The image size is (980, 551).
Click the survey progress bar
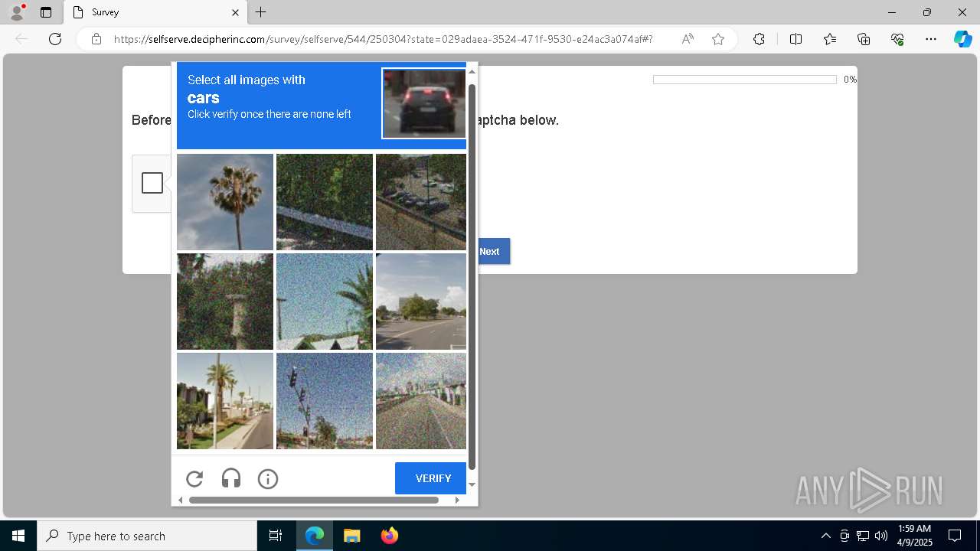pos(744,80)
